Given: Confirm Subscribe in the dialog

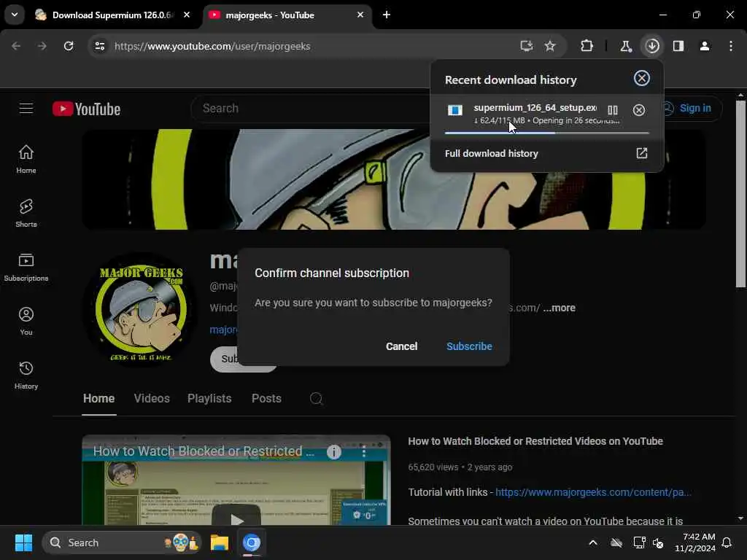Looking at the screenshot, I should 469,346.
